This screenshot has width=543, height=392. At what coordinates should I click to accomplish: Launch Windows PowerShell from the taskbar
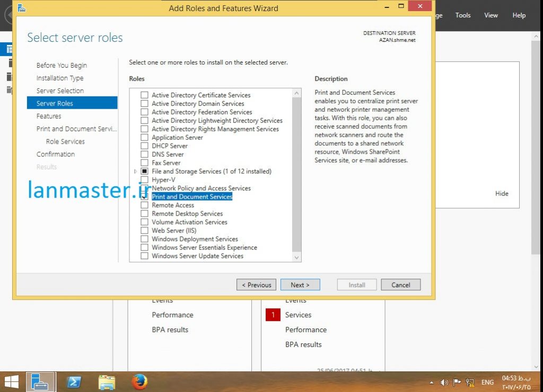pyautogui.click(x=74, y=381)
